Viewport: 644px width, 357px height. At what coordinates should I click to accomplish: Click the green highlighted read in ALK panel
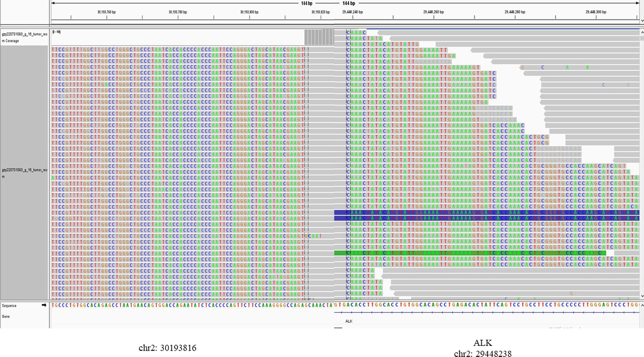(x=470, y=253)
